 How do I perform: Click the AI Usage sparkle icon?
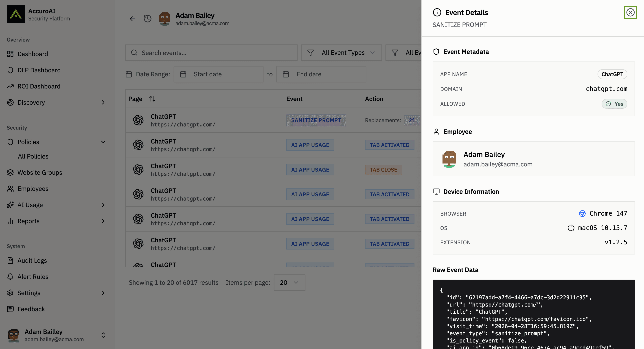point(10,205)
